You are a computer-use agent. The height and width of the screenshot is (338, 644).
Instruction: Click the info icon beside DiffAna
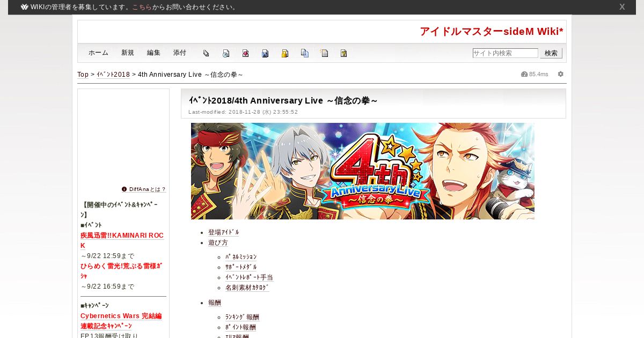click(x=125, y=189)
